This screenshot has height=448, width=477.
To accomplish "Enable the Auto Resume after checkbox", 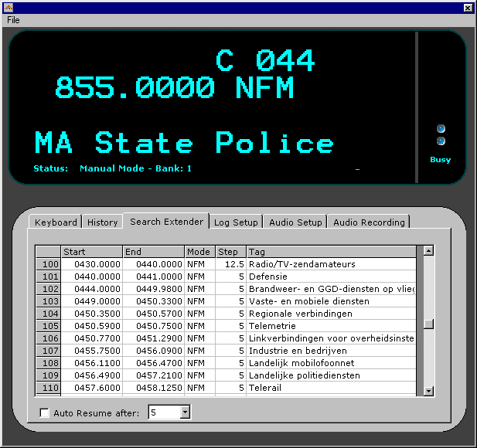I will click(44, 412).
